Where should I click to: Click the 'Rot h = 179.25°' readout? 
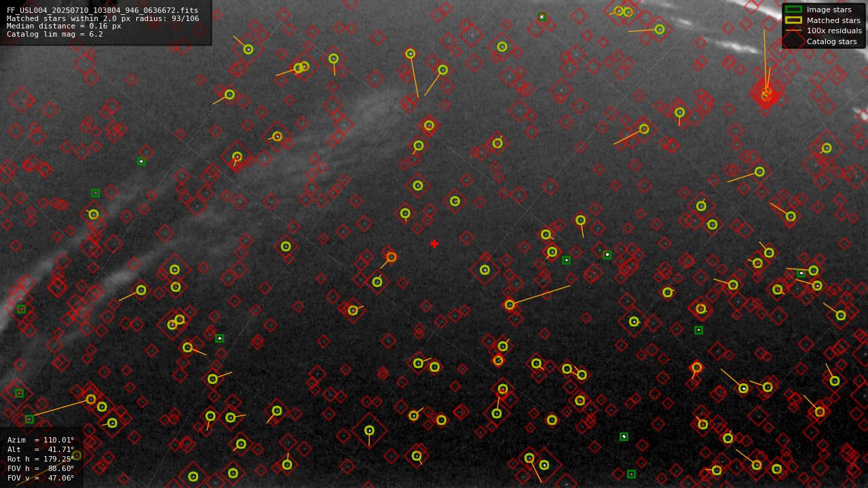click(41, 459)
